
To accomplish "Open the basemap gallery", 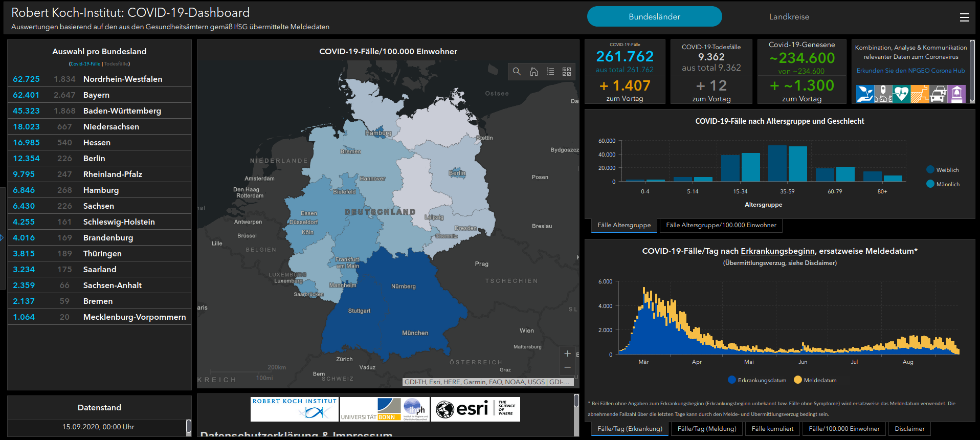I will tap(567, 72).
